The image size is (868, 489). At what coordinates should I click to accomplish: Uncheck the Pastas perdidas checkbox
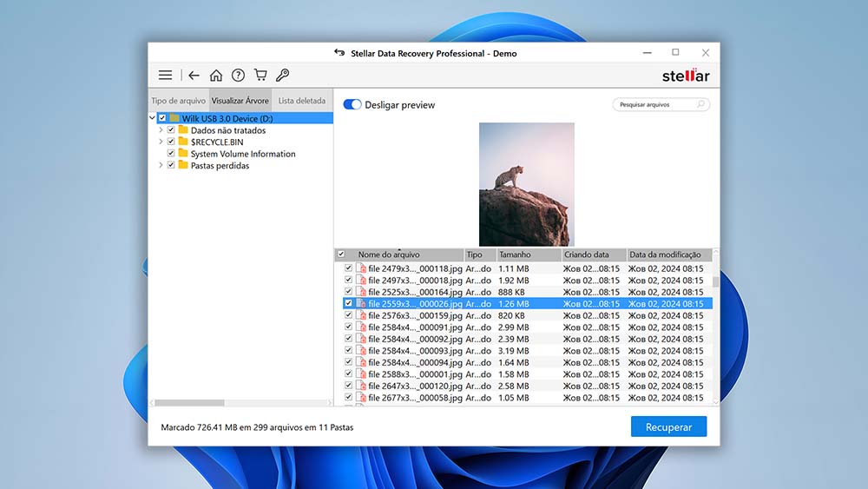171,164
